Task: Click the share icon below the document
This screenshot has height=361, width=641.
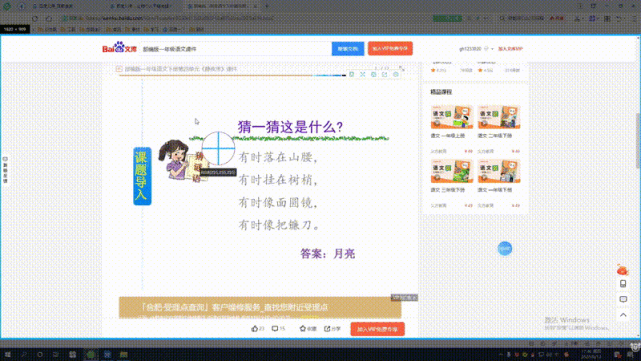Action: tap(327, 328)
